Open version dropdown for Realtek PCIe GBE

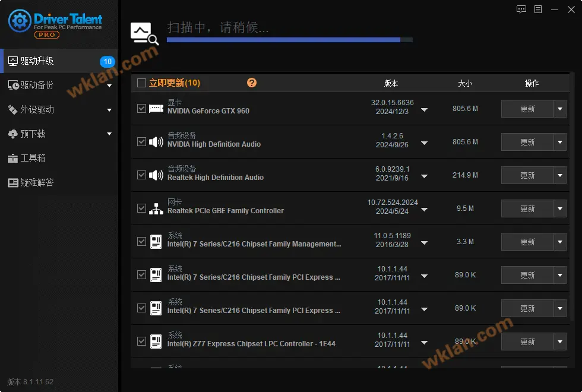(x=424, y=210)
